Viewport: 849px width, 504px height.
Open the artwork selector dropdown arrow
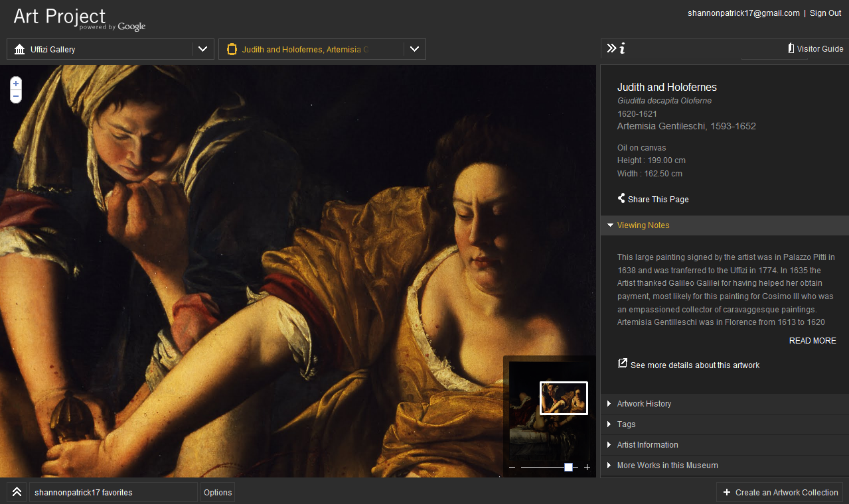click(x=414, y=49)
